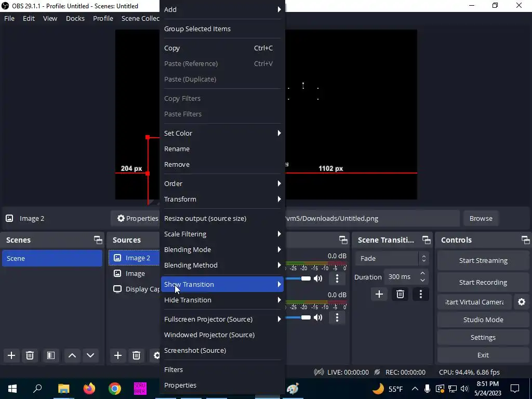The width and height of the screenshot is (532, 399).
Task: Open Properties button in source toolbar
Action: click(136, 219)
